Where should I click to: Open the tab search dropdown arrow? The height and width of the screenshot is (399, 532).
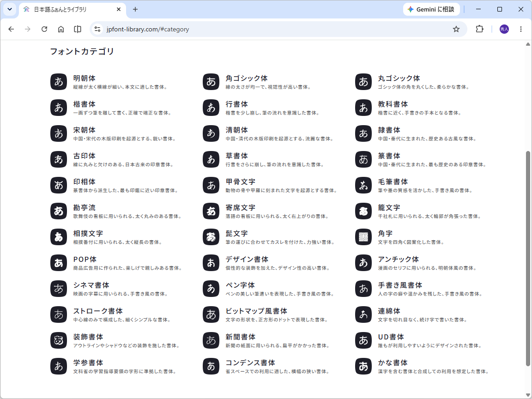pyautogui.click(x=10, y=9)
